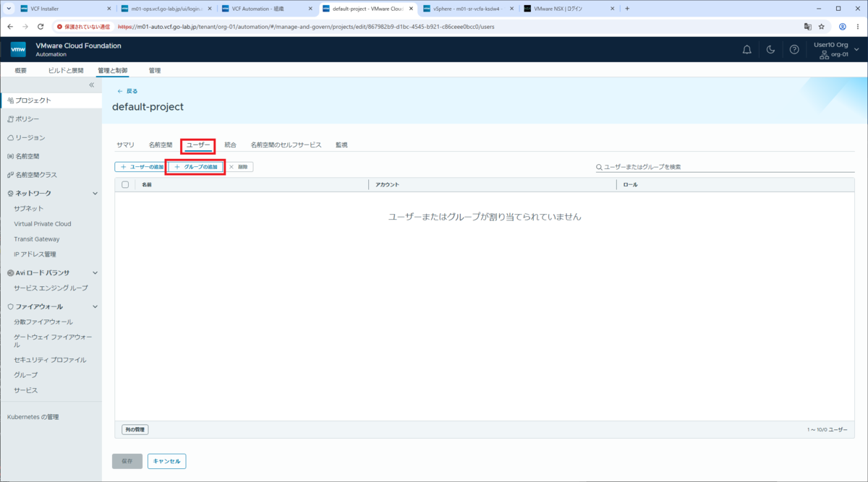
Task: Switch to the サマリ tab
Action: [x=125, y=145]
